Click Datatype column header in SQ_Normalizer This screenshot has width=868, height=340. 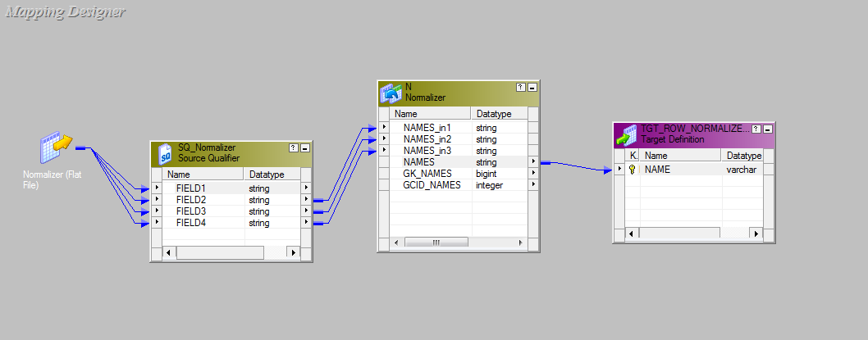tap(272, 175)
